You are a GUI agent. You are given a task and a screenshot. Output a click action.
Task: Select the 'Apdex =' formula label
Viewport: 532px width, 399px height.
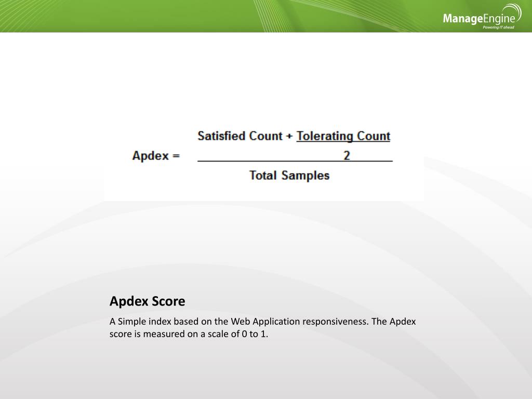[156, 156]
